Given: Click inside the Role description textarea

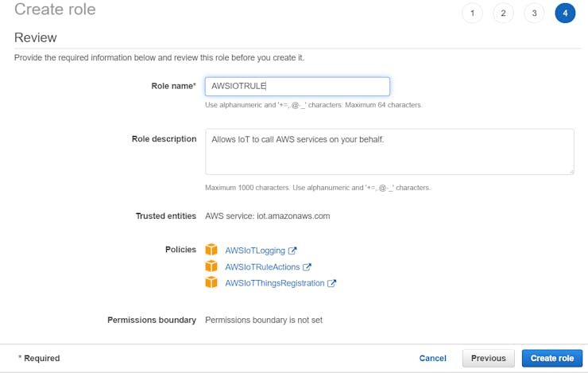Looking at the screenshot, I should [389, 151].
